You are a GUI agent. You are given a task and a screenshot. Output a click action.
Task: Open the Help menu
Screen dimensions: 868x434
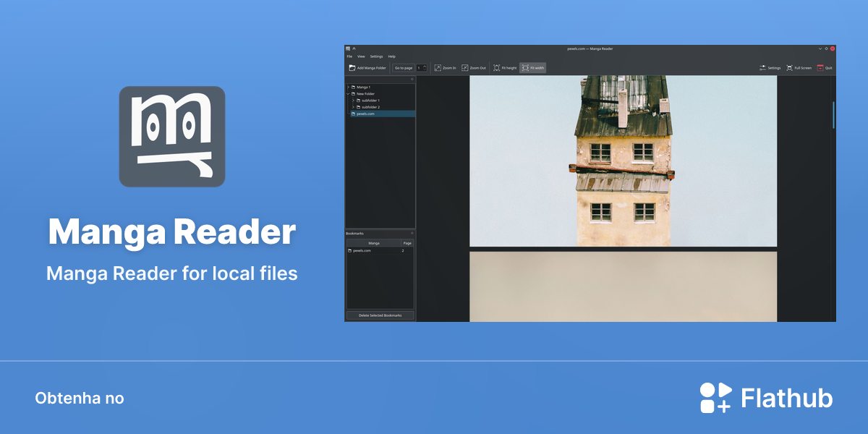click(392, 56)
